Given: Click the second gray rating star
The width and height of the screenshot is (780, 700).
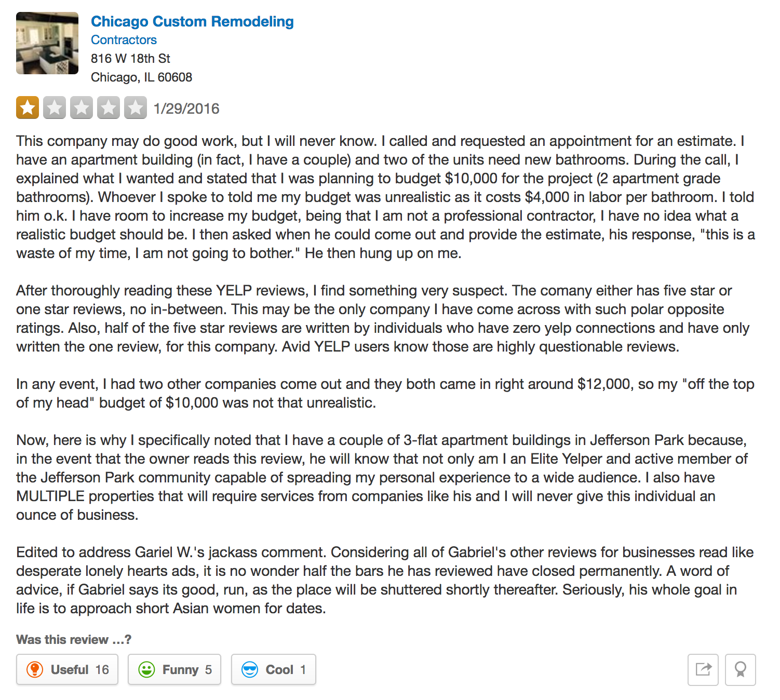Looking at the screenshot, I should [55, 108].
